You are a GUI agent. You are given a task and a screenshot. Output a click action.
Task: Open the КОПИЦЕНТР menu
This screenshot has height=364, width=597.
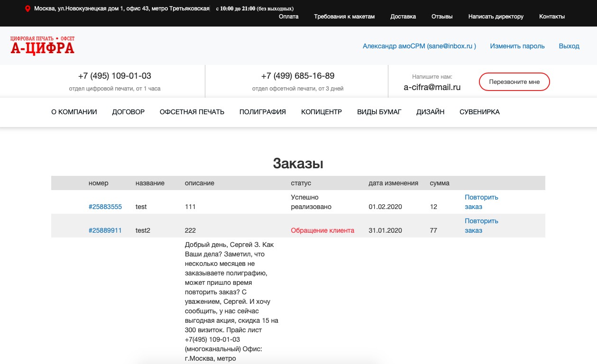[x=321, y=112]
